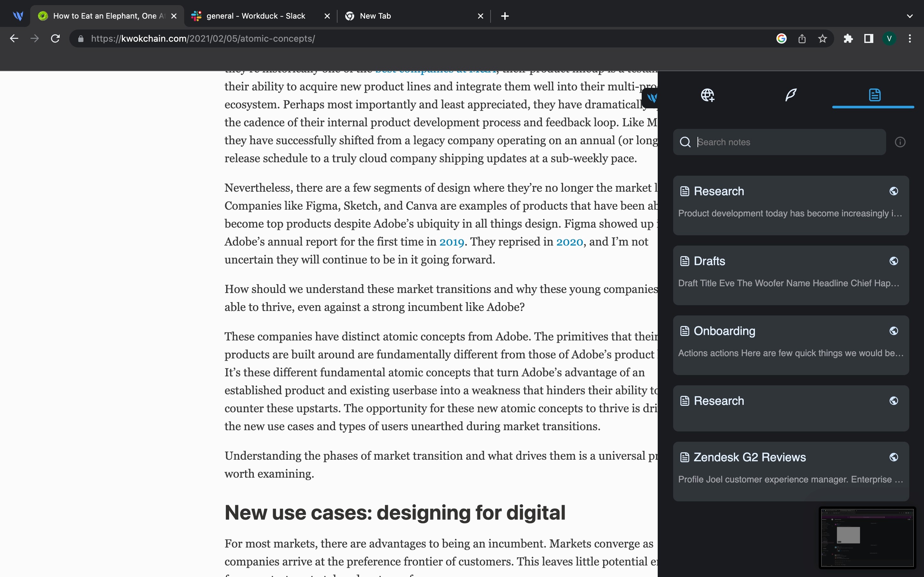924x577 pixels.
Task: Open the V profile avatar menu
Action: (x=889, y=38)
